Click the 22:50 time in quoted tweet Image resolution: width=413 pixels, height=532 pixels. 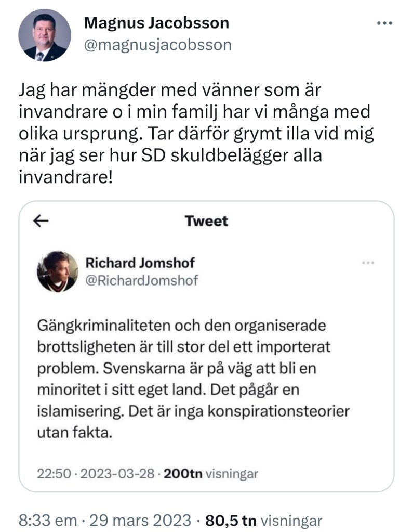[50, 474]
